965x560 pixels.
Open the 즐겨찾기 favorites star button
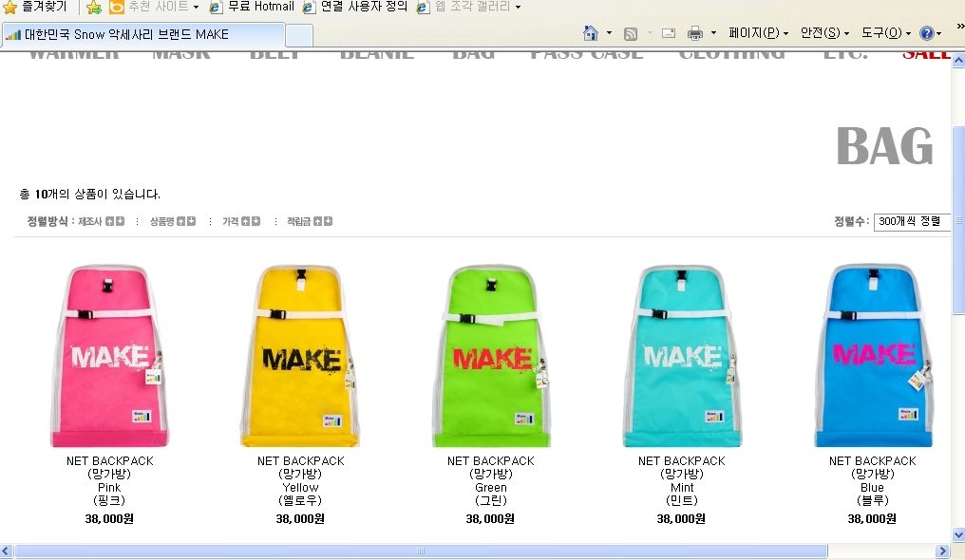pyautogui.click(x=35, y=7)
